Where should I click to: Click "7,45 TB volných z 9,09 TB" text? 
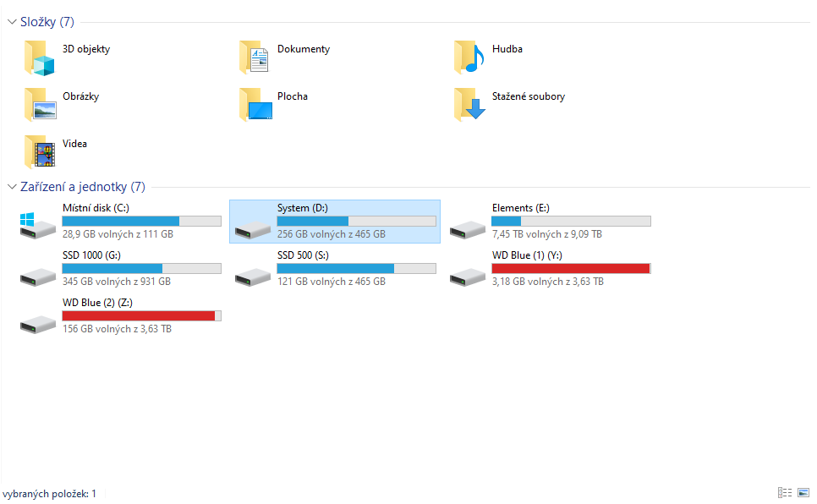click(546, 234)
